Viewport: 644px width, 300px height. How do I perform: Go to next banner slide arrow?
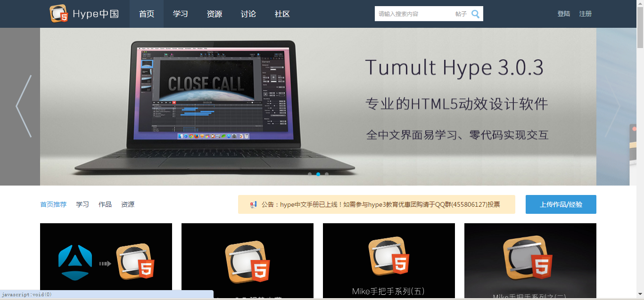tap(613, 106)
